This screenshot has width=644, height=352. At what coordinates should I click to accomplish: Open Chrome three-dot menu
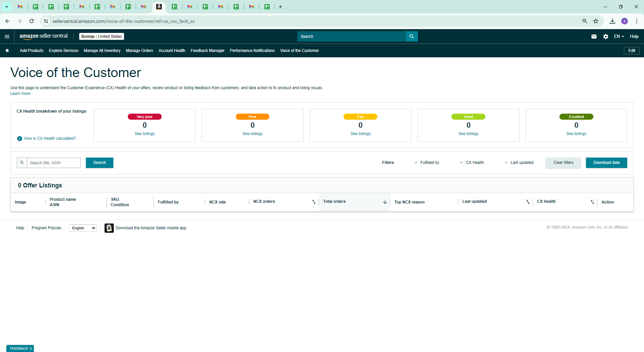pos(637,21)
